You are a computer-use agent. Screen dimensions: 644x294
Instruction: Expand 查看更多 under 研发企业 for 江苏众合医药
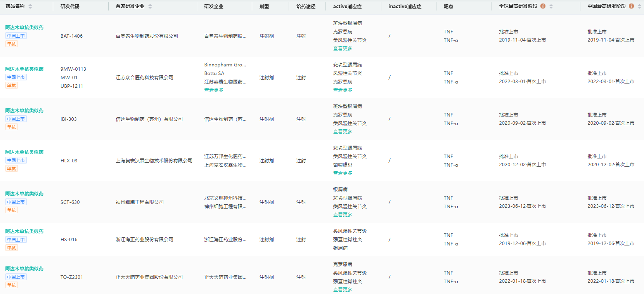214,90
